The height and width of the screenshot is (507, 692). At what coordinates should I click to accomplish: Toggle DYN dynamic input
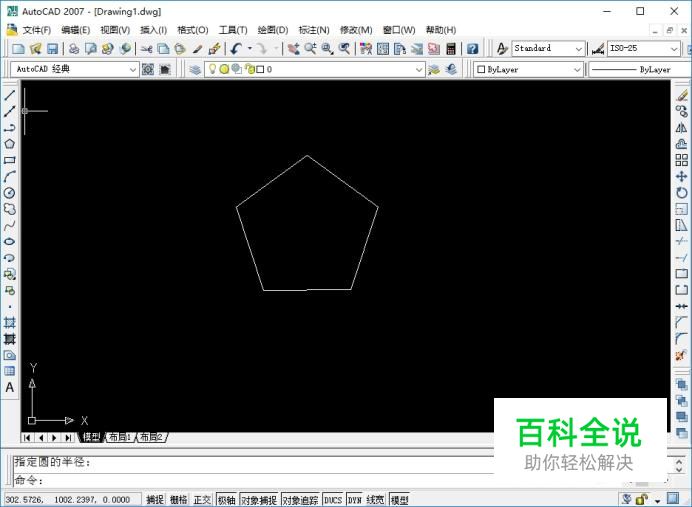354,499
